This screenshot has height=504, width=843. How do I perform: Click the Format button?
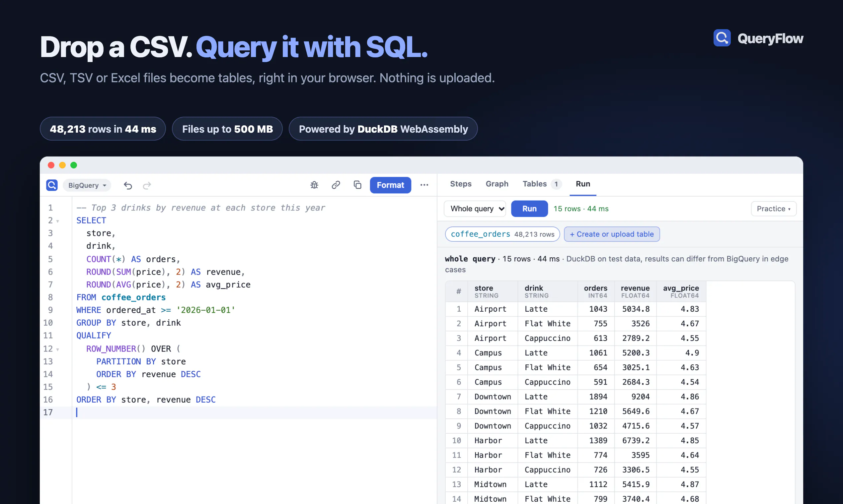pyautogui.click(x=390, y=185)
